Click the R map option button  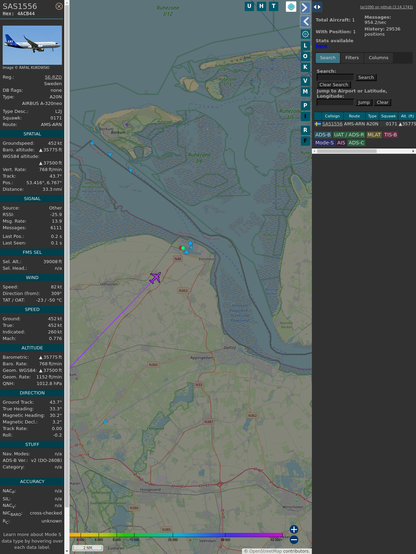(x=305, y=130)
